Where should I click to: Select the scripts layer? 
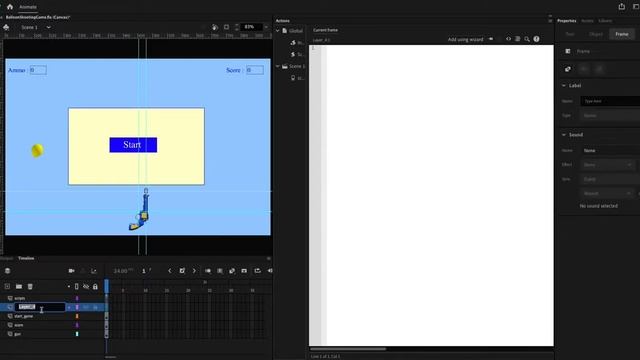[20, 298]
